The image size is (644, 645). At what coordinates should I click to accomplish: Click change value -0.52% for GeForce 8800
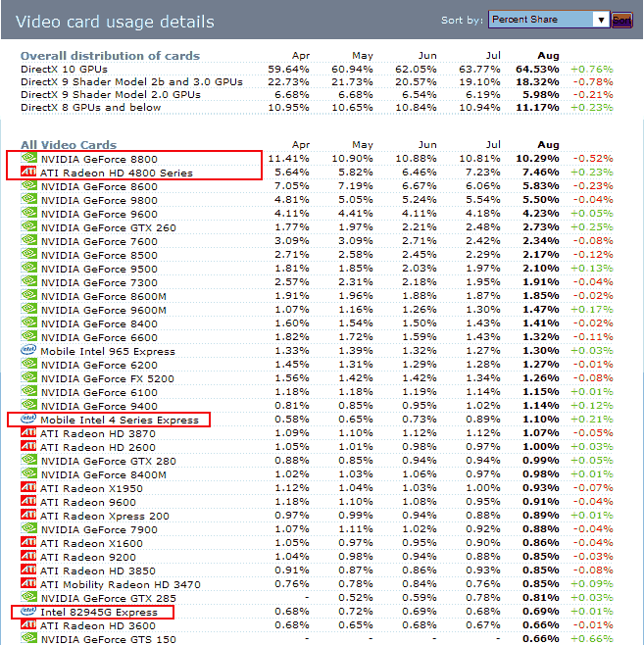pos(593,159)
